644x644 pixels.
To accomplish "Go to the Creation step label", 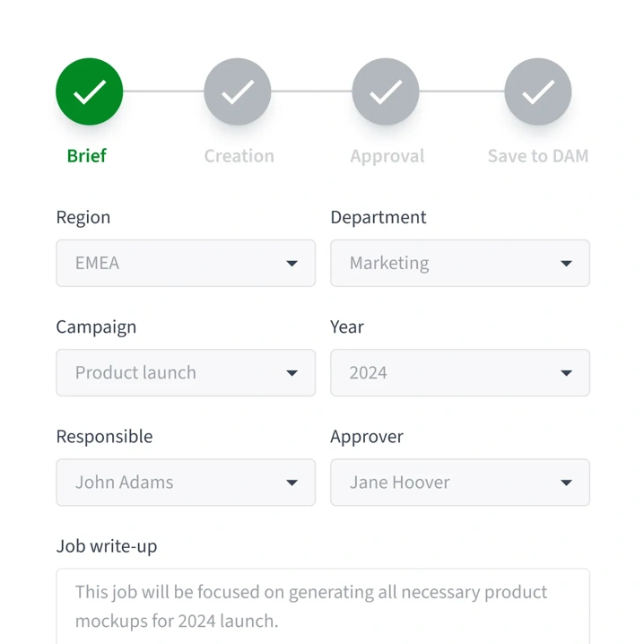I will [239, 156].
